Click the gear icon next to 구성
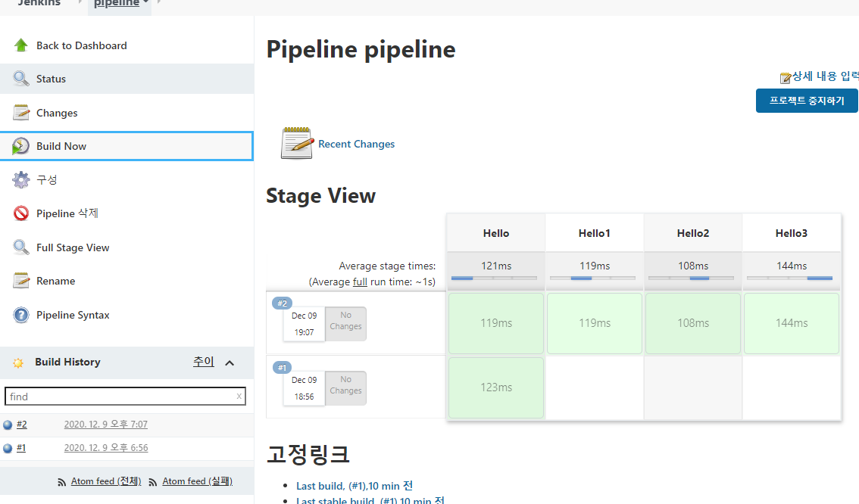The image size is (859, 504). click(x=20, y=179)
